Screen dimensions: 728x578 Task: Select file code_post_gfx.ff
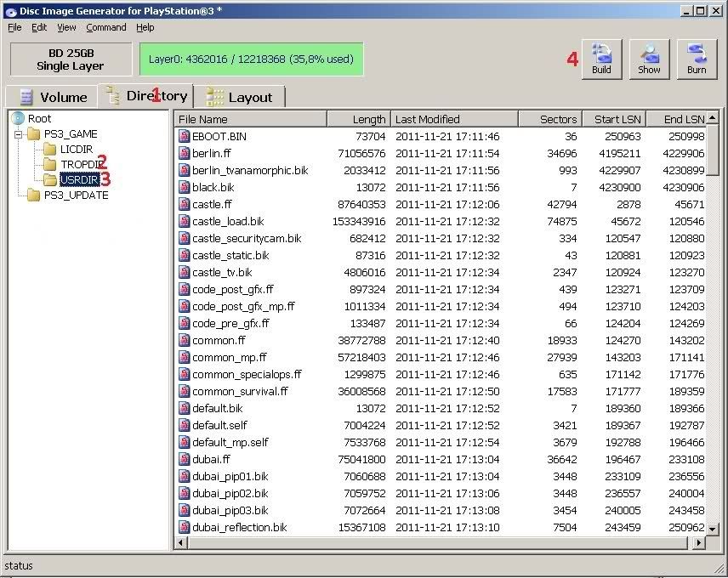click(x=233, y=290)
